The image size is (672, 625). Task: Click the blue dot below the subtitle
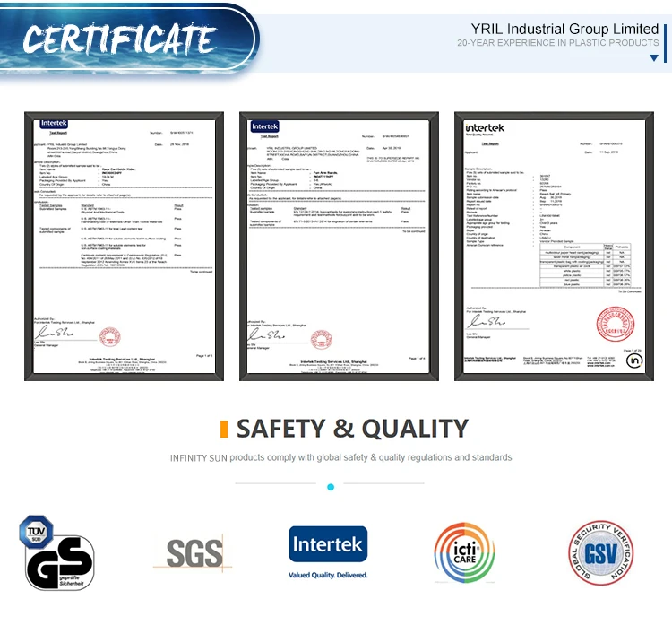click(x=331, y=487)
